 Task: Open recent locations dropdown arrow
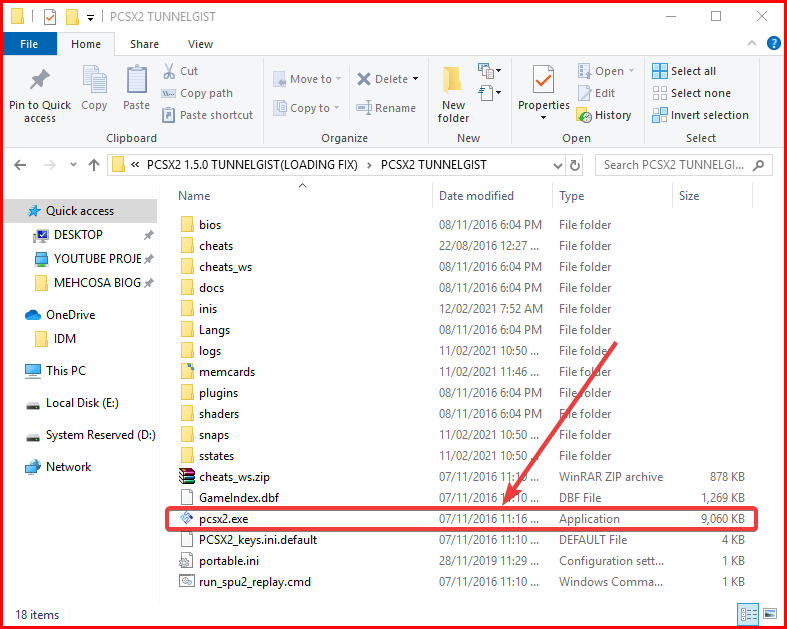click(x=73, y=165)
